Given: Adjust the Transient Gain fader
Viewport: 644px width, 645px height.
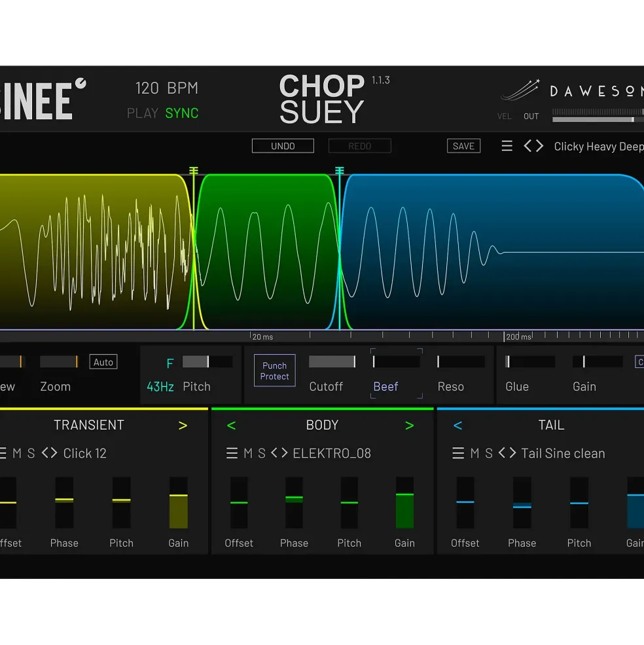Looking at the screenshot, I should point(179,503).
